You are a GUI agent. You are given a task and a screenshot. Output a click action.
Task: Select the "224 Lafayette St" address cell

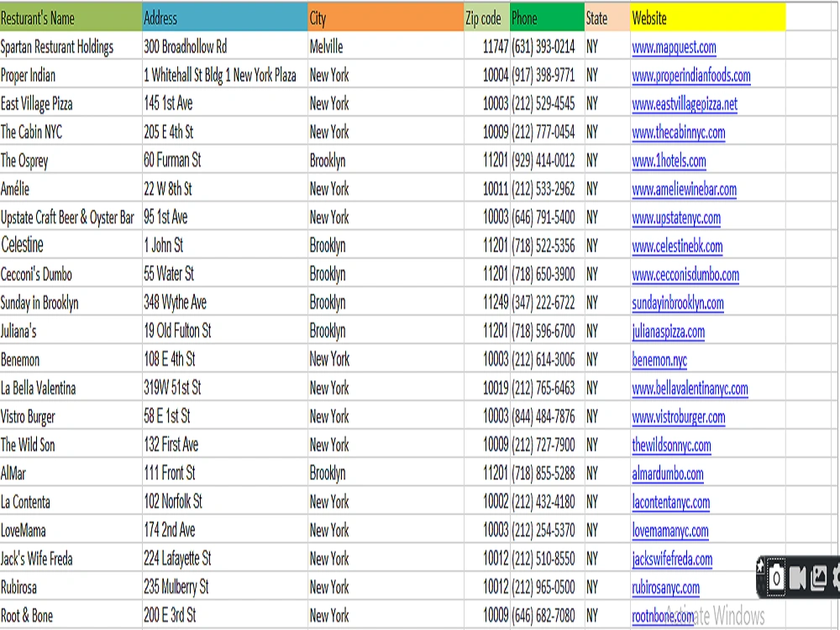click(225, 559)
